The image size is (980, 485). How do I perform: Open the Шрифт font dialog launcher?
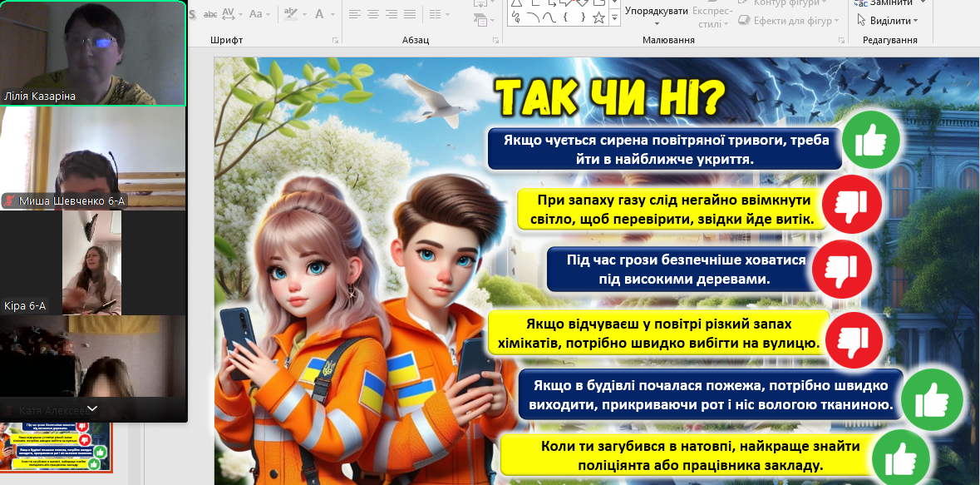click(335, 40)
